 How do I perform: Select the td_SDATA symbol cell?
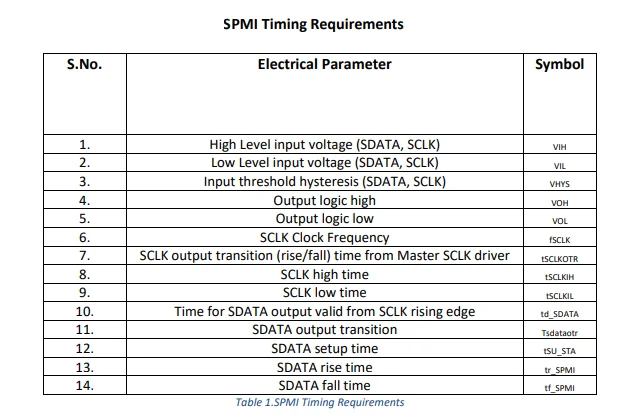click(x=560, y=312)
